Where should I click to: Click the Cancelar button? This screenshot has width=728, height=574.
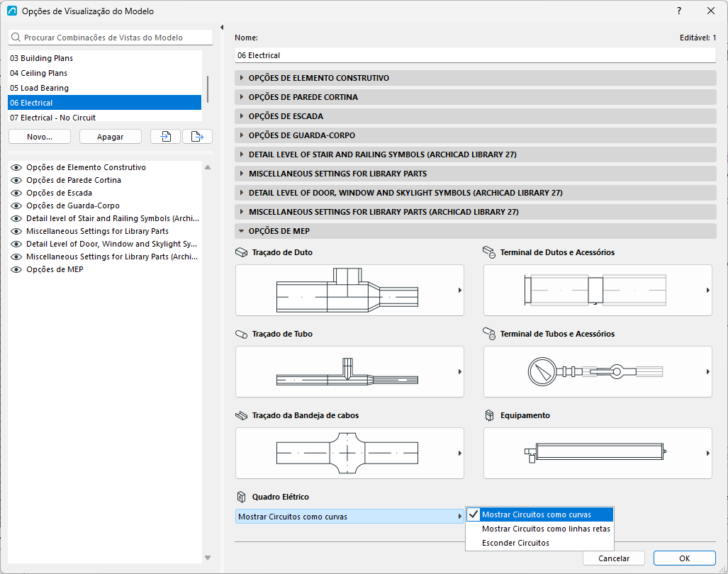tap(614, 558)
